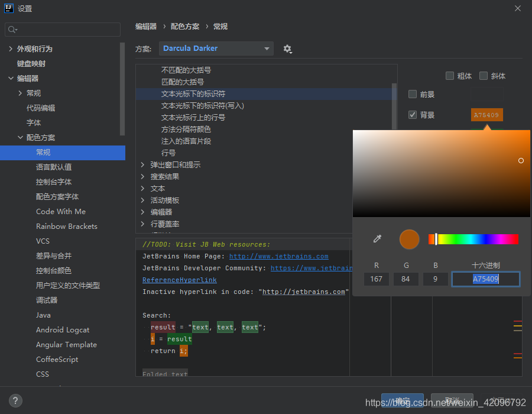Focus the settings search field

tap(63, 30)
